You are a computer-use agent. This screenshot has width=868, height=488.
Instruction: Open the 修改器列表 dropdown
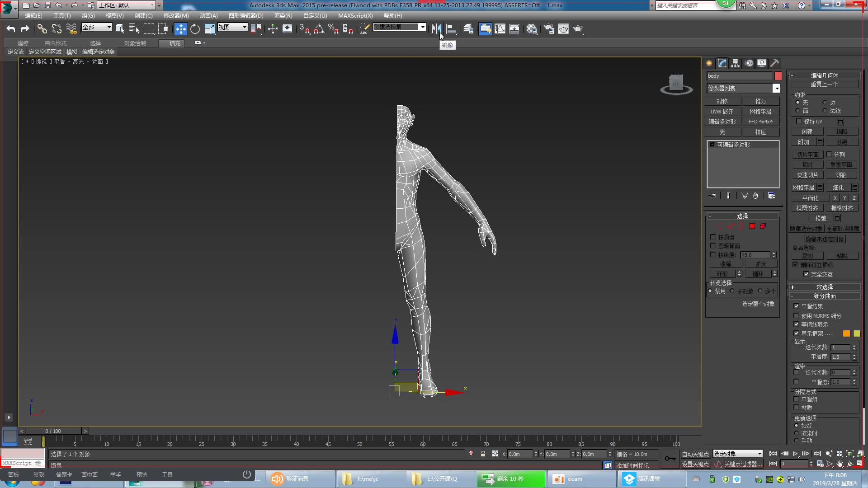743,88
